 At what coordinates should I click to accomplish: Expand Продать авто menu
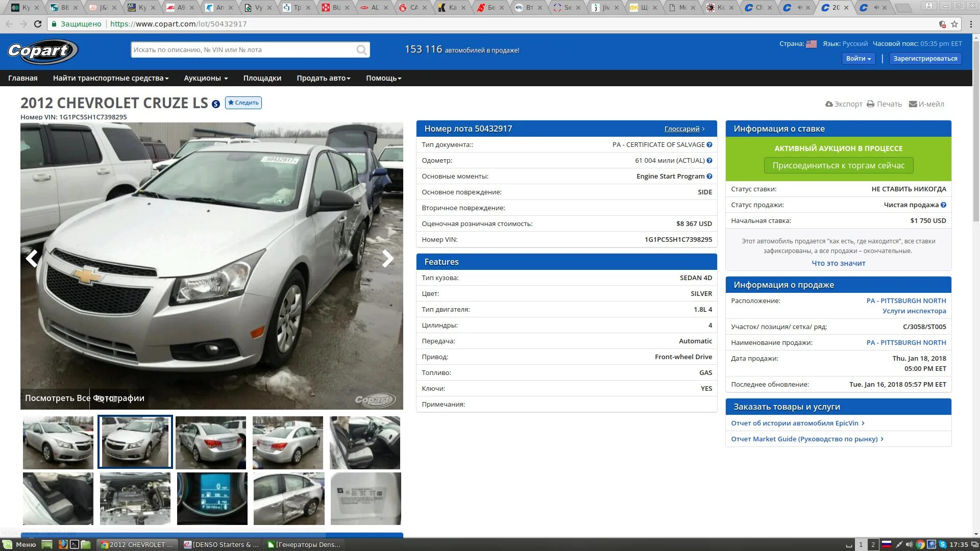(324, 78)
